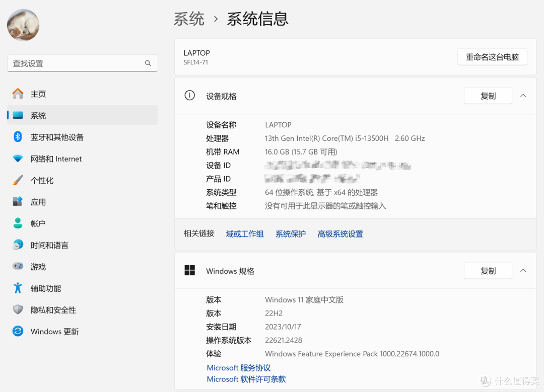This screenshot has width=544, height=392.
Task: Click the Accessibility figure icon
Action: point(18,288)
